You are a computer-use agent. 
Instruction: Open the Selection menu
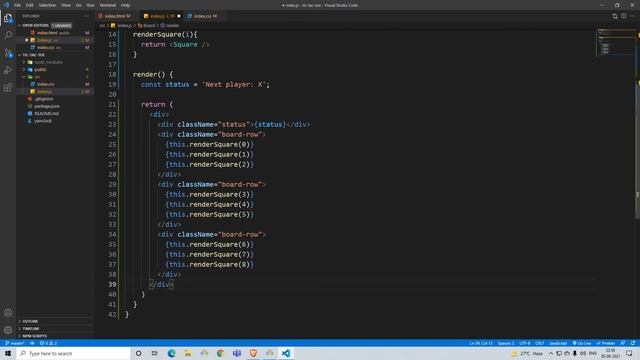pyautogui.click(x=47, y=5)
